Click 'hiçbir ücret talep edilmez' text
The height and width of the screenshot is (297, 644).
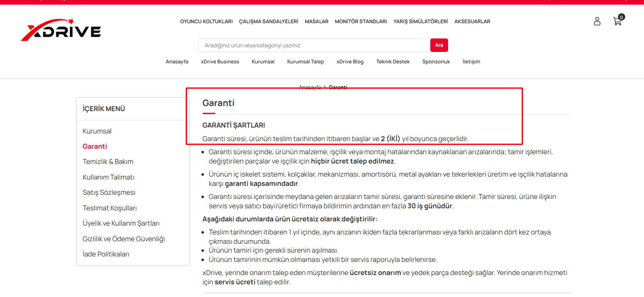352,161
